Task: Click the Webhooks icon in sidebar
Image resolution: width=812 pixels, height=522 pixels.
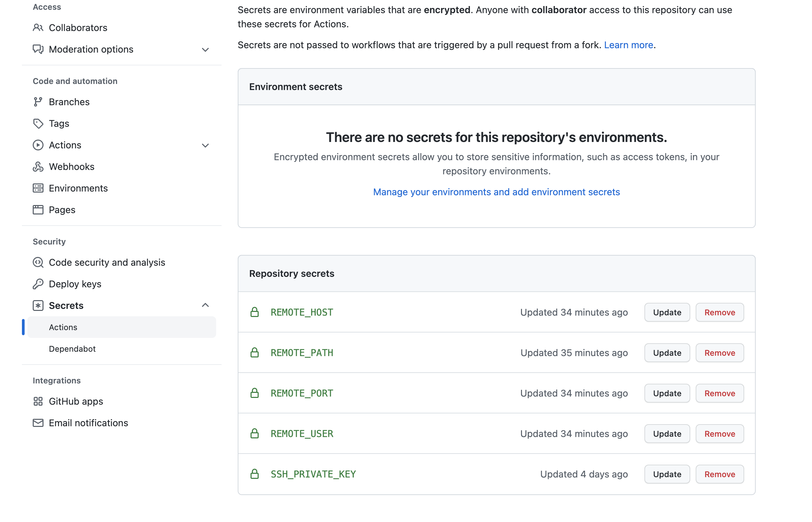Action: tap(38, 167)
